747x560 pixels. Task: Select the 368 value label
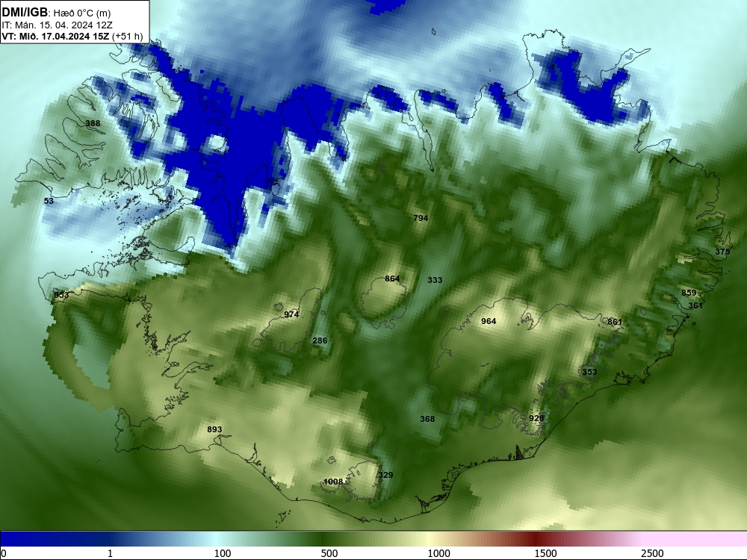click(427, 419)
